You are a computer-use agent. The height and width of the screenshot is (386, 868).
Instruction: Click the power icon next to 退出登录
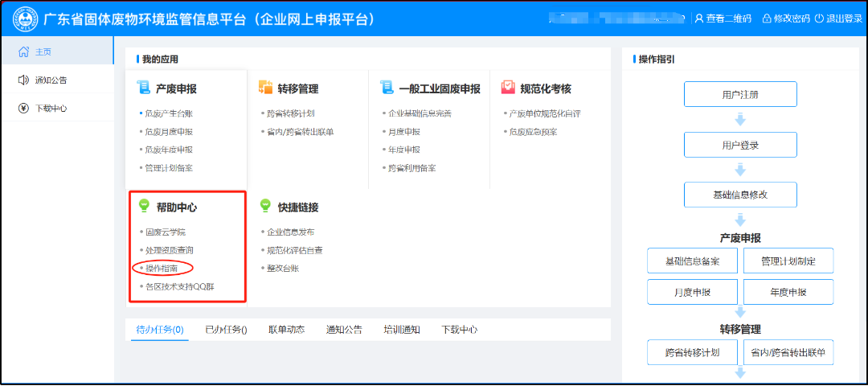(x=819, y=18)
